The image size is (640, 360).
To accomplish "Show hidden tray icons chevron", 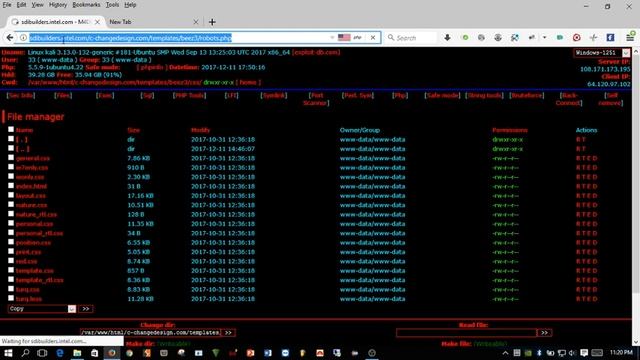I will (505, 353).
